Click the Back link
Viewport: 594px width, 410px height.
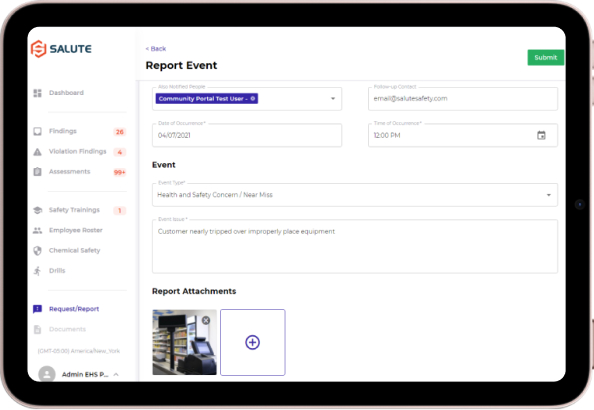pos(156,49)
